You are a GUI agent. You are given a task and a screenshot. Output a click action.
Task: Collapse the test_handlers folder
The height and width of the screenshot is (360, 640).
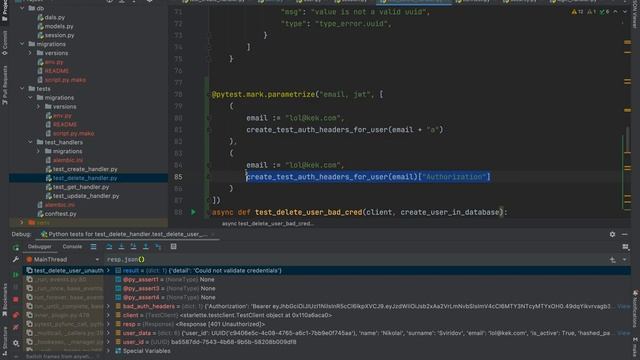tap(31, 142)
